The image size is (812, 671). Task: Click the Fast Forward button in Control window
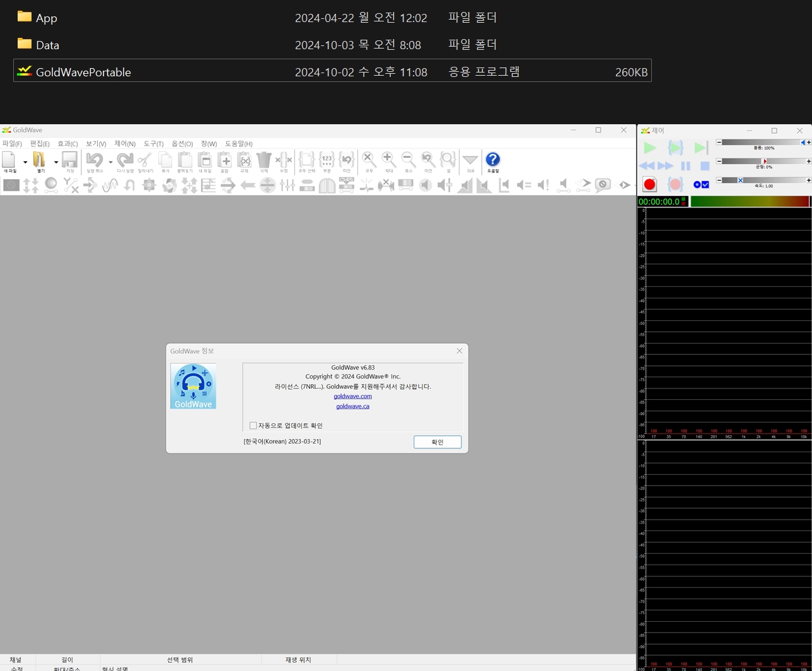666,166
